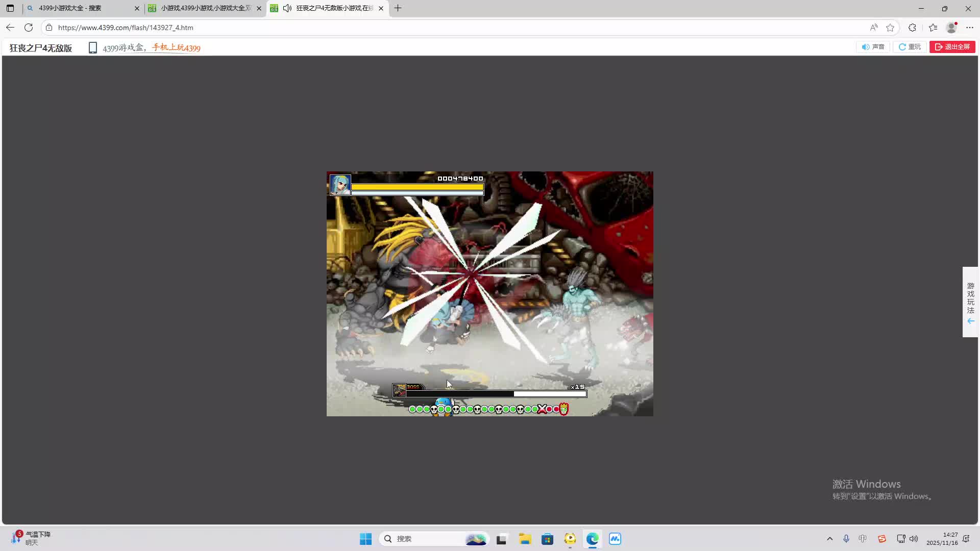The height and width of the screenshot is (551, 980).
Task: Open a new browser tab
Action: pyautogui.click(x=398, y=8)
